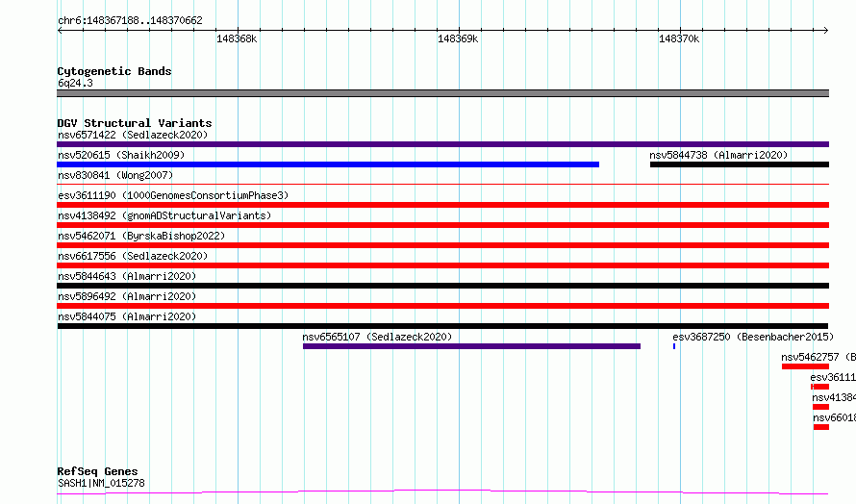
Task: Select the DGV Structural Variants track title
Action: [135, 123]
